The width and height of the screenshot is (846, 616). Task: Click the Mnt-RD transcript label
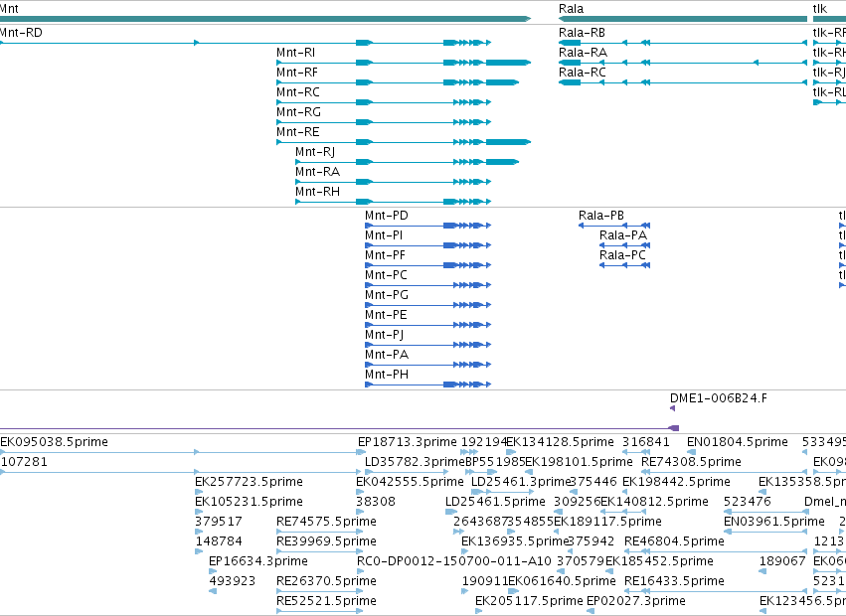(21, 33)
